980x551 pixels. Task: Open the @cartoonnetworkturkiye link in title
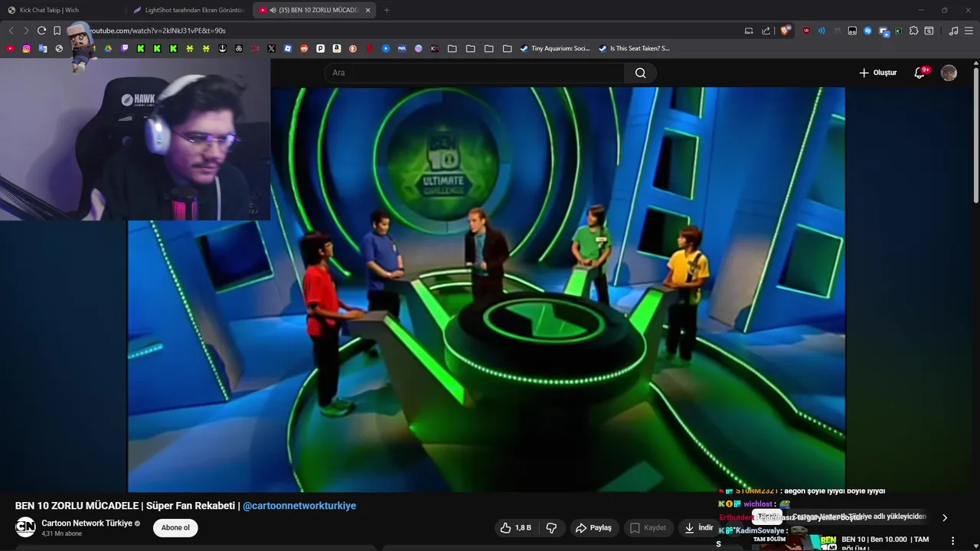coord(299,506)
